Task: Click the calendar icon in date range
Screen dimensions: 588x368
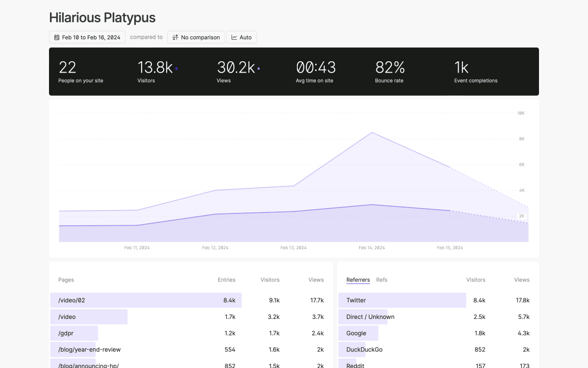Action: coord(57,37)
